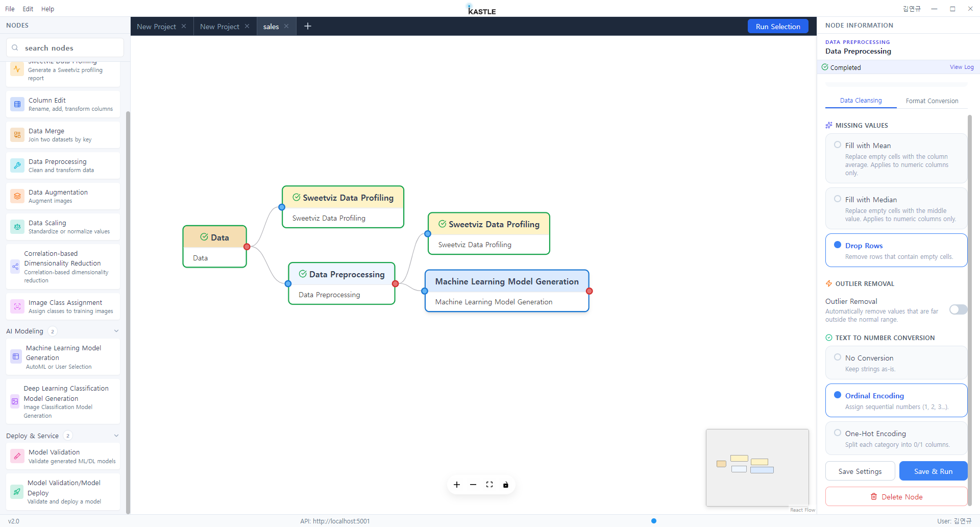Toggle the Outlier Removal switch

click(958, 309)
